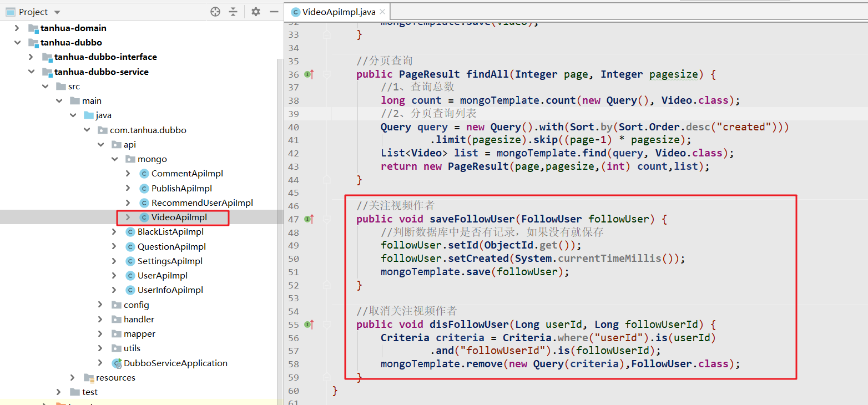This screenshot has height=405, width=868.
Task: Select the BlackListApiImpl class icon
Action: click(130, 232)
